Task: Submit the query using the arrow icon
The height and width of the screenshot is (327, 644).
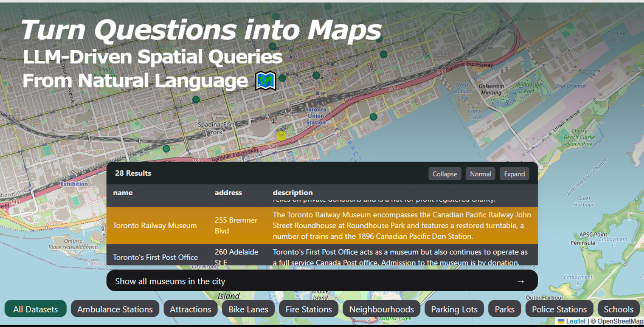Action: [x=520, y=280]
